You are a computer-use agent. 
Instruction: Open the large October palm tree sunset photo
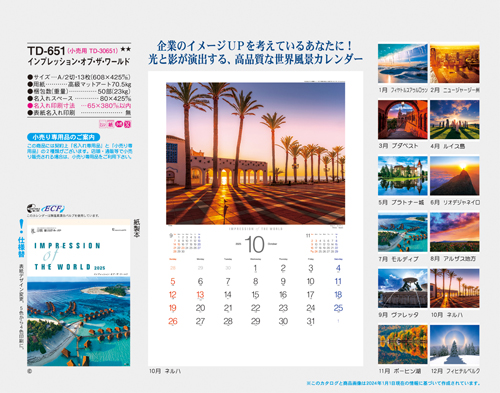point(255,153)
